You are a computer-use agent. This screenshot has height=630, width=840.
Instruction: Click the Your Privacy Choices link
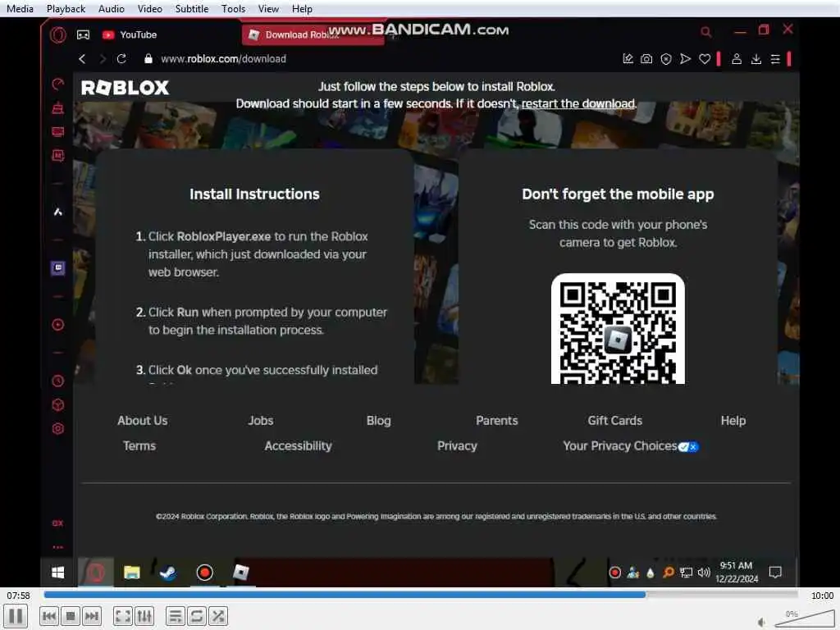click(x=631, y=446)
